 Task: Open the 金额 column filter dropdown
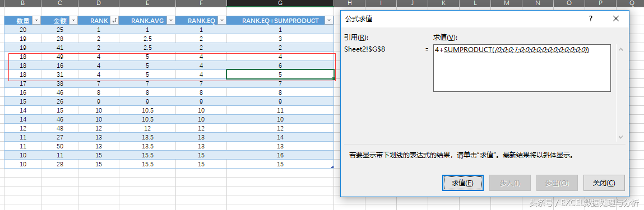[x=73, y=21]
